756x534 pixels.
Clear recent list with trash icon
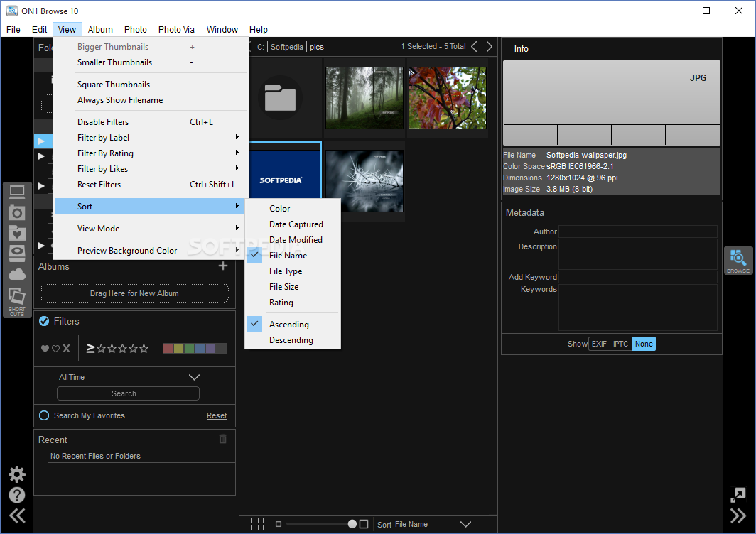tap(223, 439)
